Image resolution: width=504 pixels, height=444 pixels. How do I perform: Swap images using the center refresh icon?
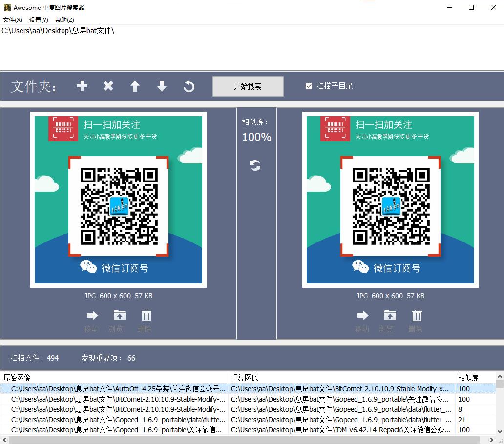(255, 165)
